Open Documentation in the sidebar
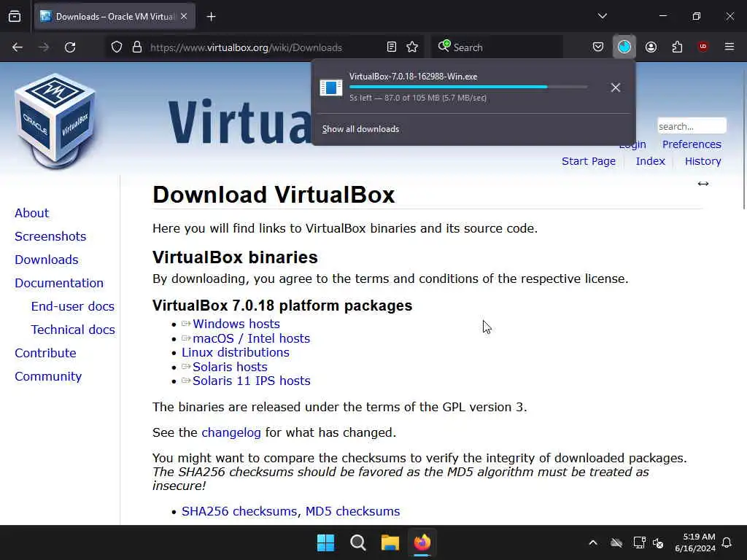The height and width of the screenshot is (560, 747). 59,283
